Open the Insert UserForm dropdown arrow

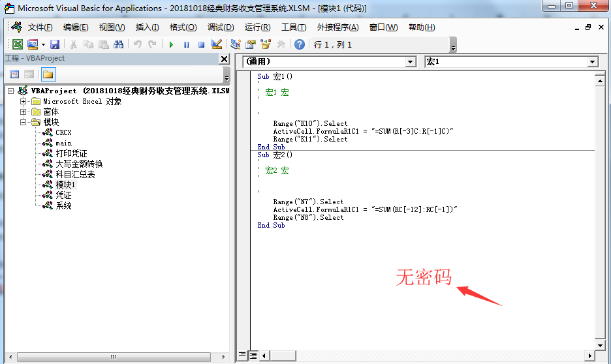coord(43,44)
